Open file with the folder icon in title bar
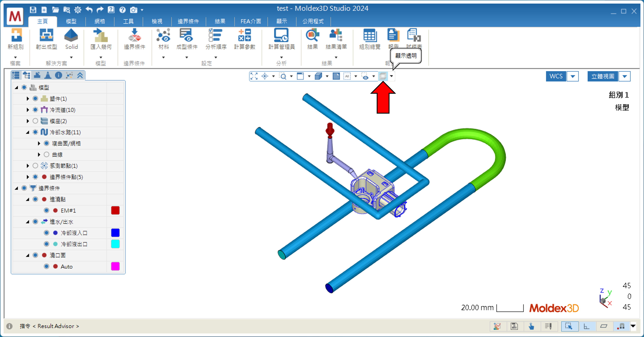The width and height of the screenshot is (644, 337). (55, 10)
